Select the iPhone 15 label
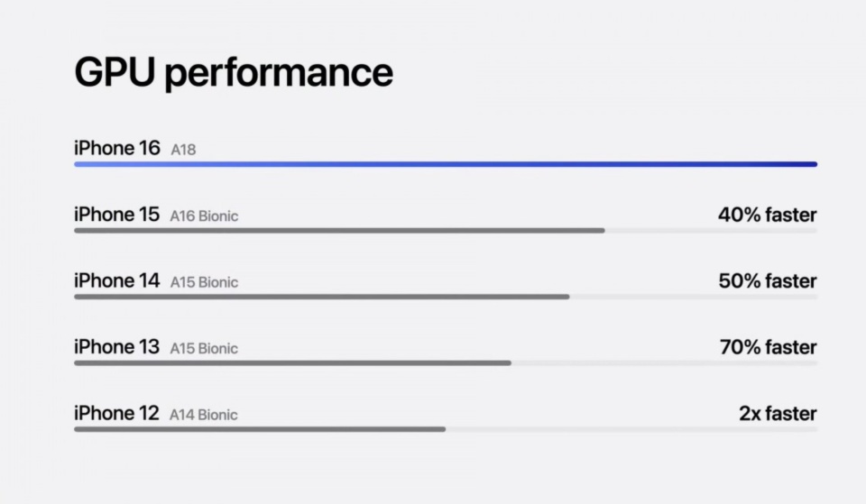This screenshot has height=504, width=866. pos(117,215)
